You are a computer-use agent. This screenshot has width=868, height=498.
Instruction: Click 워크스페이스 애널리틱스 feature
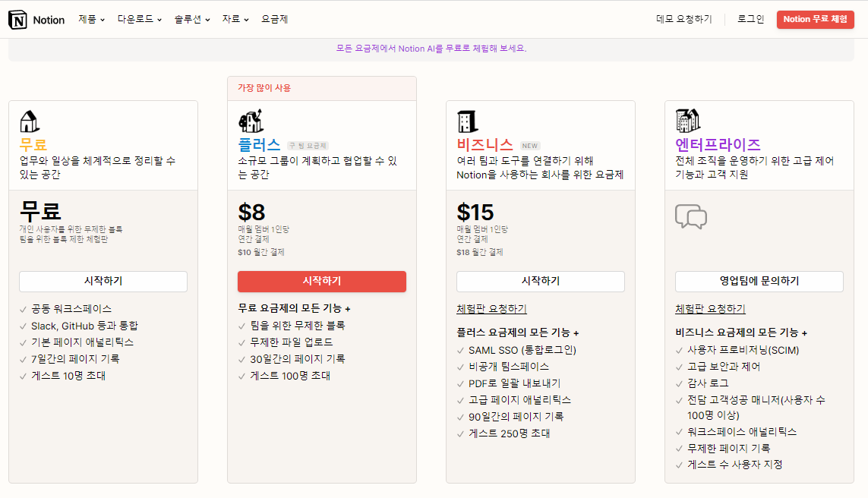coord(742,432)
